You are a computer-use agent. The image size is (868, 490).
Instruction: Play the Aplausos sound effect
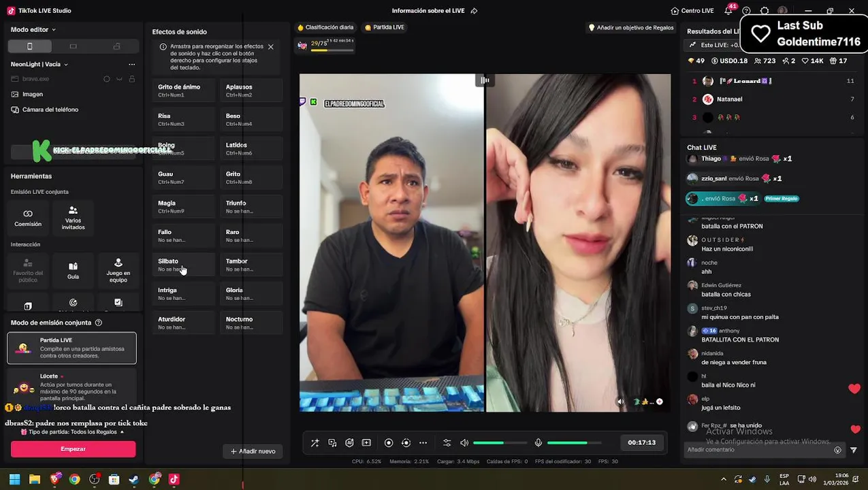tap(251, 91)
